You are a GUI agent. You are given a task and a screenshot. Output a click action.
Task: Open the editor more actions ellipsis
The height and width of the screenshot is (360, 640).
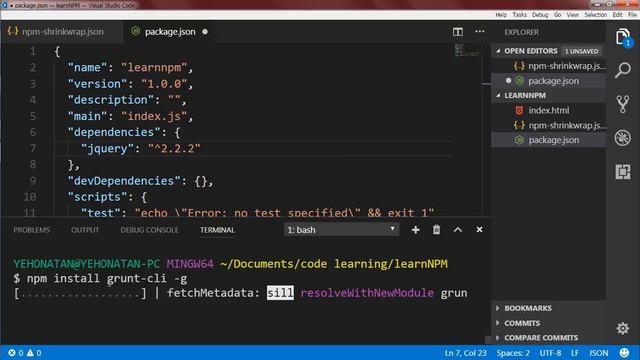[x=480, y=31]
